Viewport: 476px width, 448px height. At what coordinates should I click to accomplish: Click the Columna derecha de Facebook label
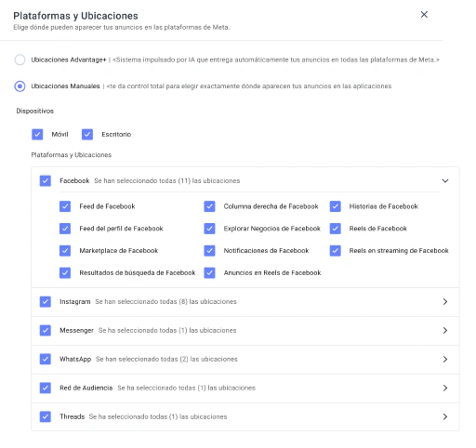click(x=271, y=206)
